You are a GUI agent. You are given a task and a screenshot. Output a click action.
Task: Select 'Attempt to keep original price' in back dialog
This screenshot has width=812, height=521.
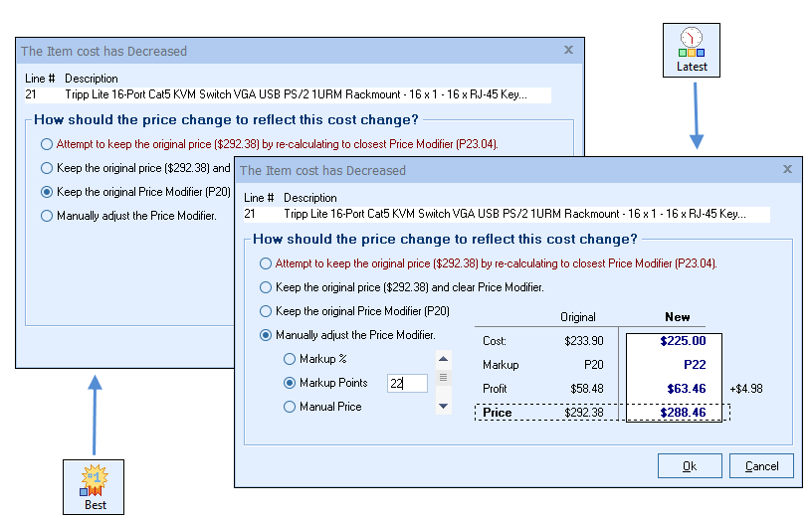pos(46,144)
